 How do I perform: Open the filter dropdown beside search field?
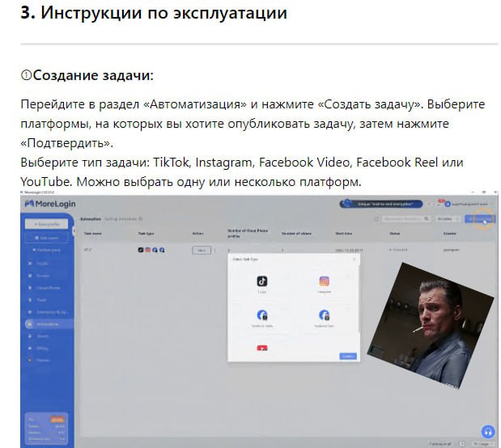447,219
